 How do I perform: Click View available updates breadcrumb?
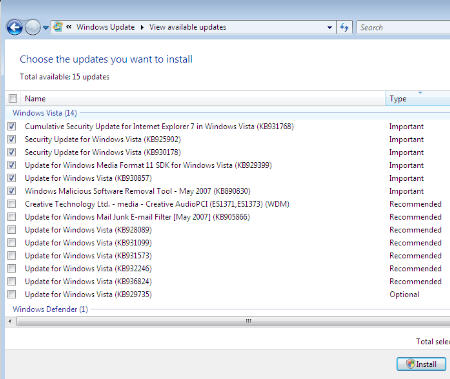point(188,27)
